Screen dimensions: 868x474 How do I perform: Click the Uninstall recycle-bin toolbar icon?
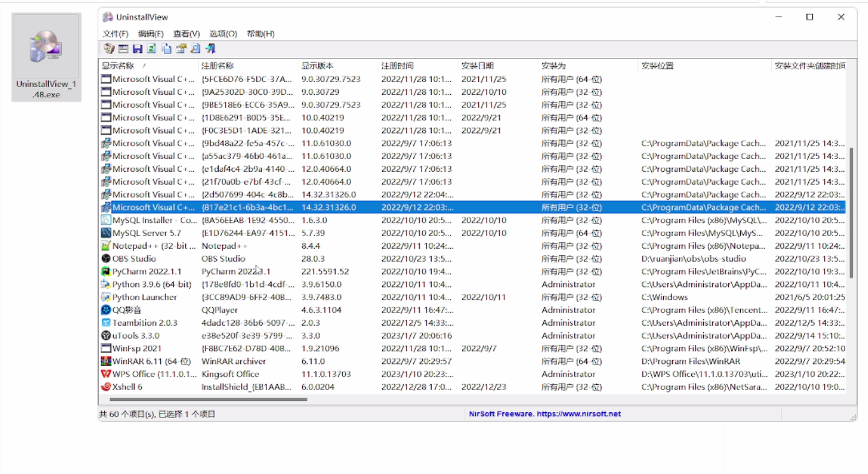pyautogui.click(x=109, y=49)
